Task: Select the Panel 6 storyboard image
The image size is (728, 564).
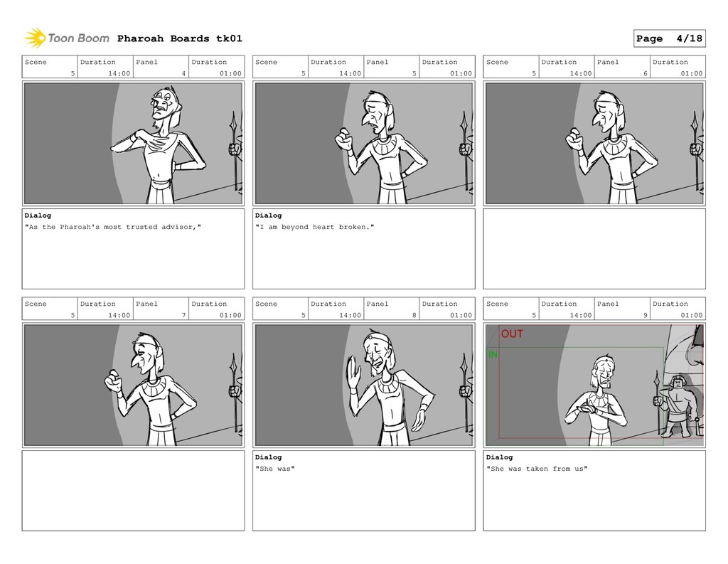Action: [x=594, y=144]
